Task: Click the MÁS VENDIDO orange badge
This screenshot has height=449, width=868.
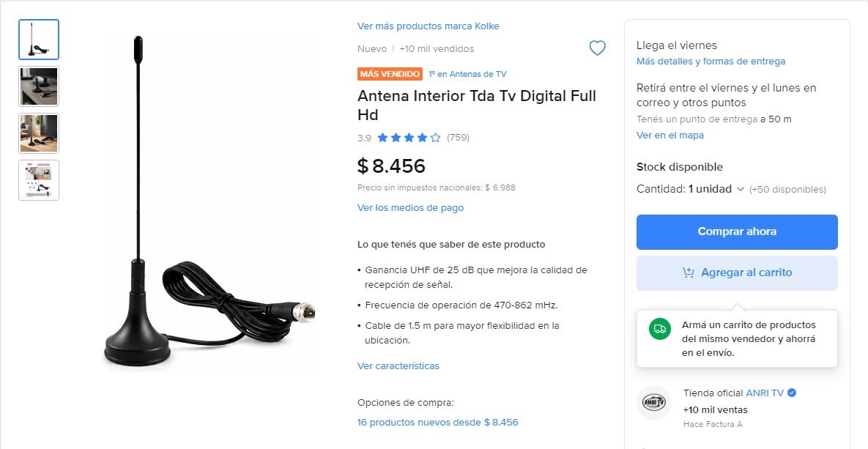Action: click(x=390, y=74)
